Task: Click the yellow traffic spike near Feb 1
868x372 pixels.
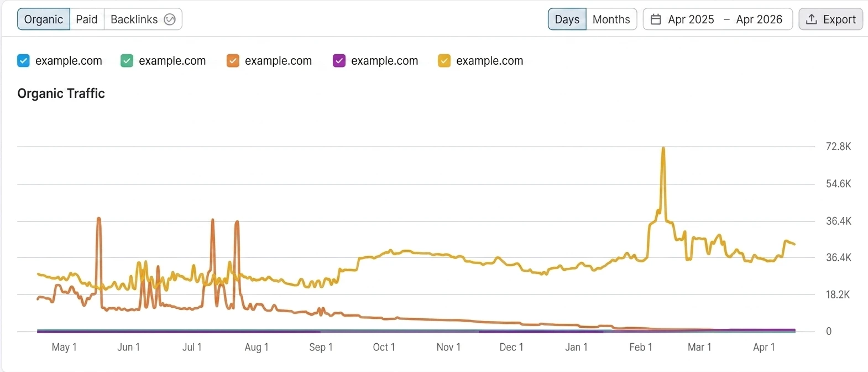Action: pyautogui.click(x=663, y=148)
